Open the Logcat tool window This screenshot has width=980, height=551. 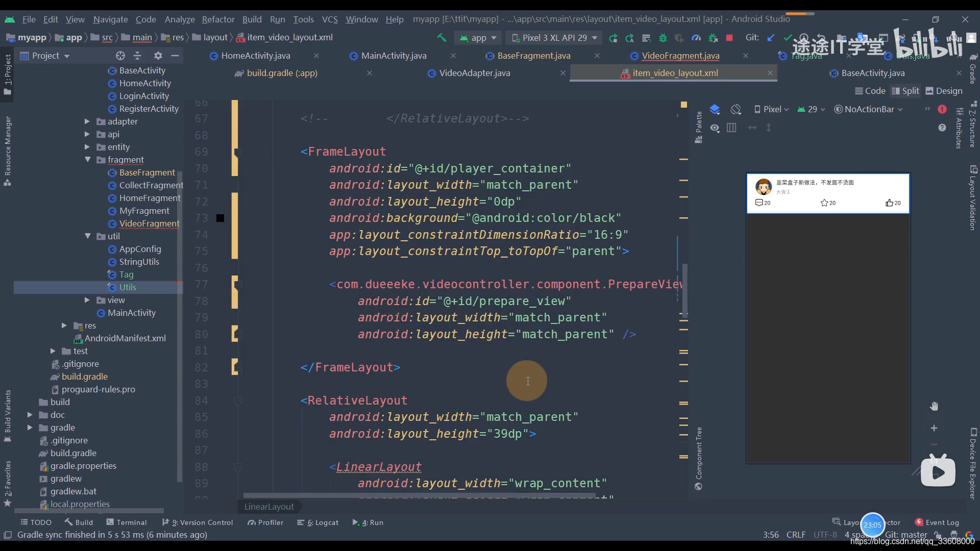point(317,522)
